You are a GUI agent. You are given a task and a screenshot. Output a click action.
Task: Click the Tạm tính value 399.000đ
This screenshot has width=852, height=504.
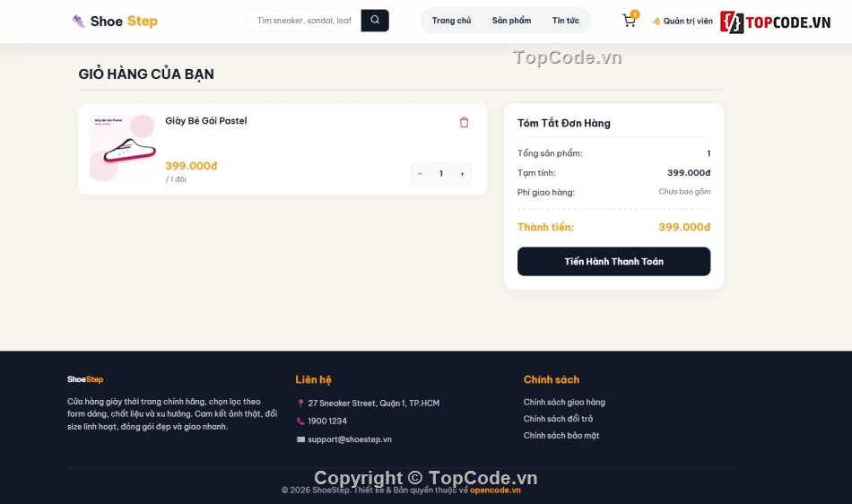click(689, 173)
